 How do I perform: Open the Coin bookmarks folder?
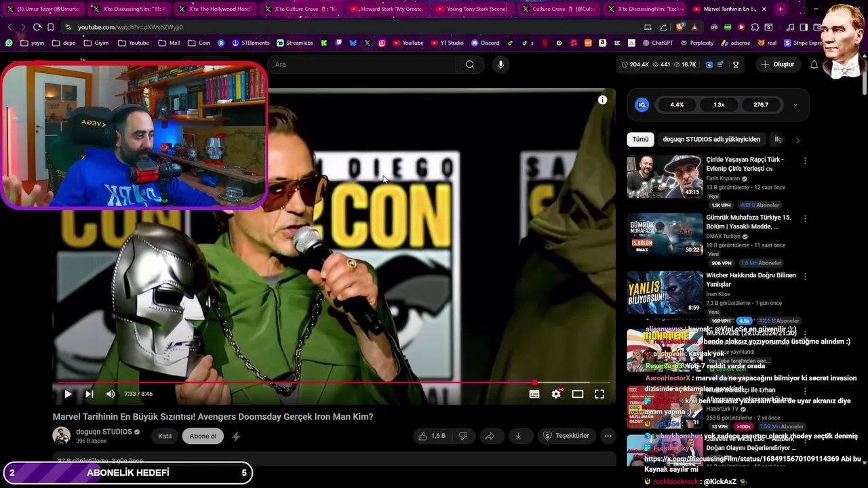pyautogui.click(x=198, y=43)
